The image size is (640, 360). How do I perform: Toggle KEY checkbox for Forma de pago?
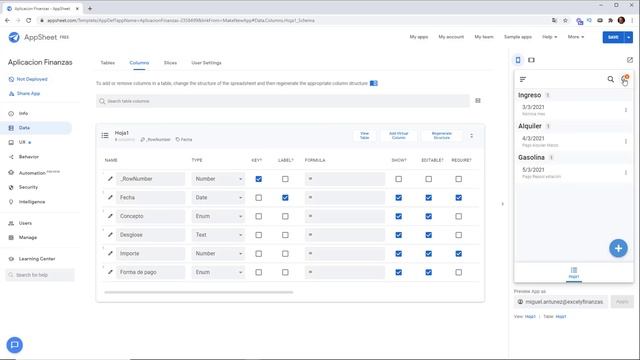(x=258, y=272)
